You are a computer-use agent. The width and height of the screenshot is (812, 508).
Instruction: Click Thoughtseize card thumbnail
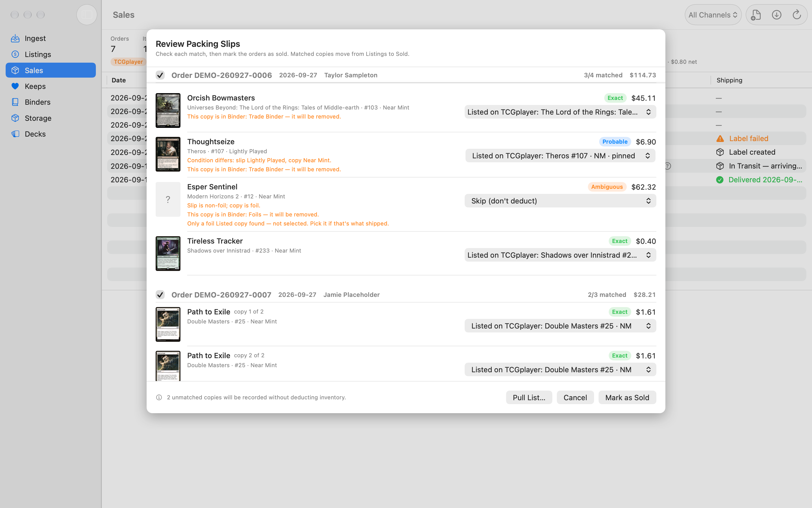coord(168,154)
